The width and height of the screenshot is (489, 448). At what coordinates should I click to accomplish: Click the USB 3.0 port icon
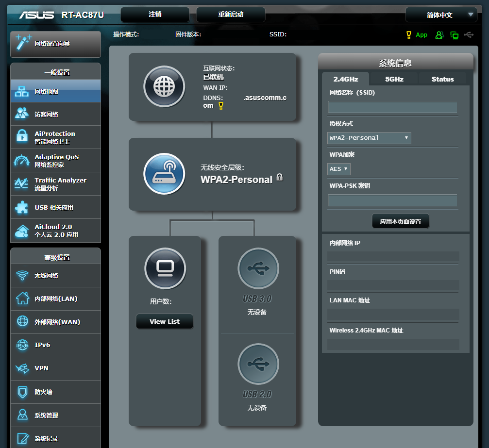tap(258, 268)
